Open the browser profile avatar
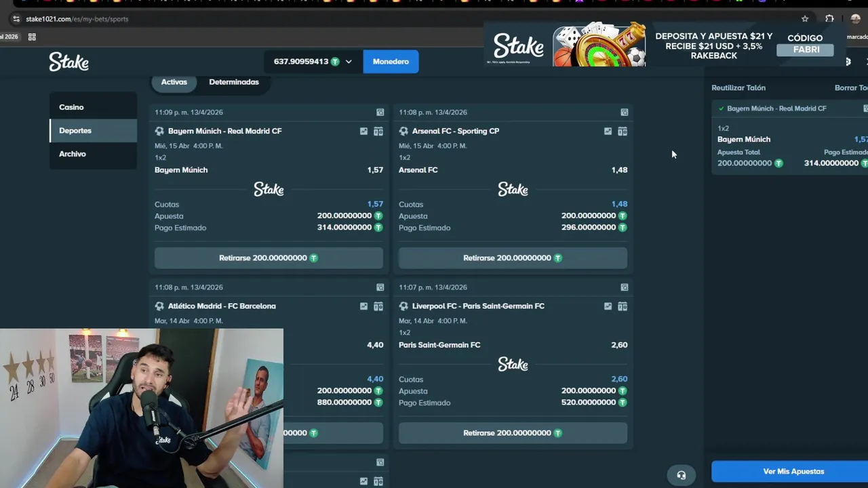The width and height of the screenshot is (868, 488). click(855, 19)
